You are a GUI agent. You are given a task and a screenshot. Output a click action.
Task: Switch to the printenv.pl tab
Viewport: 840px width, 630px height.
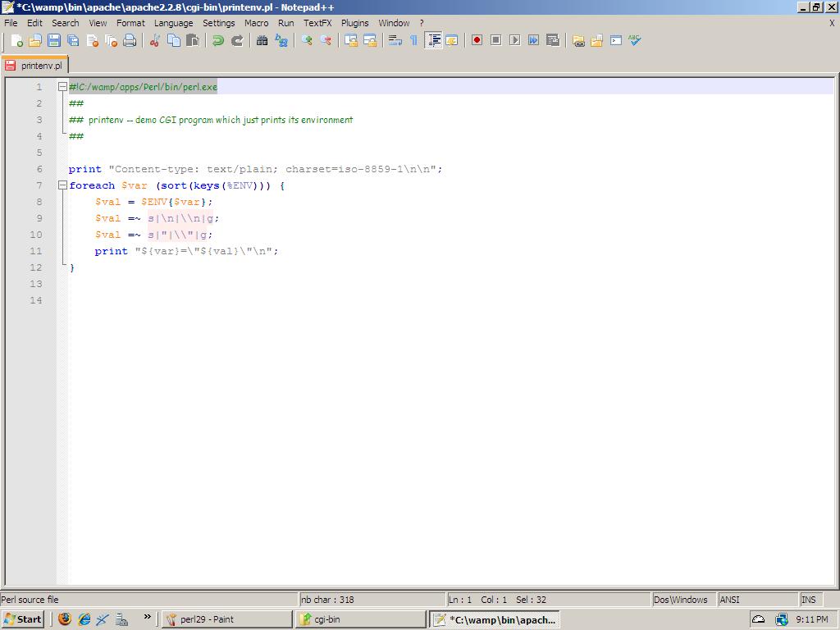(x=34, y=65)
